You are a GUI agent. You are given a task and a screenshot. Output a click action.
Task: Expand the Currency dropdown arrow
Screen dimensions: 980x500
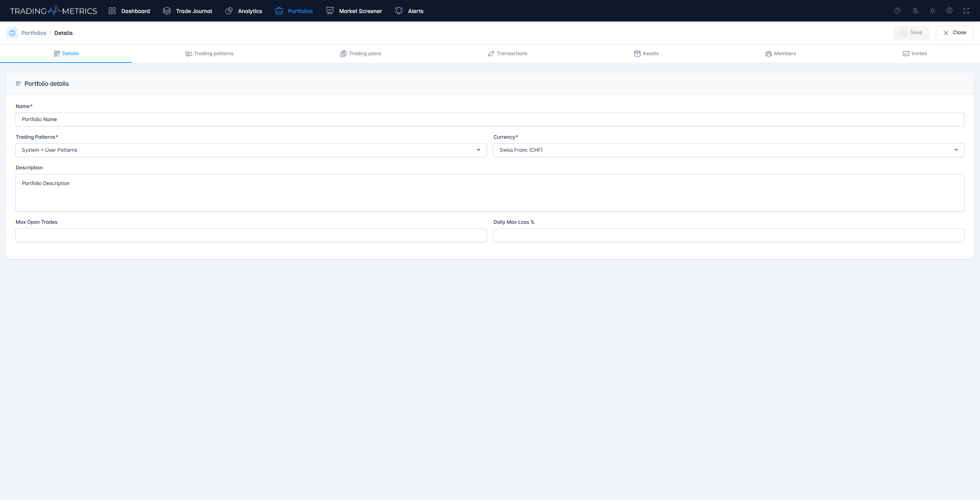956,150
